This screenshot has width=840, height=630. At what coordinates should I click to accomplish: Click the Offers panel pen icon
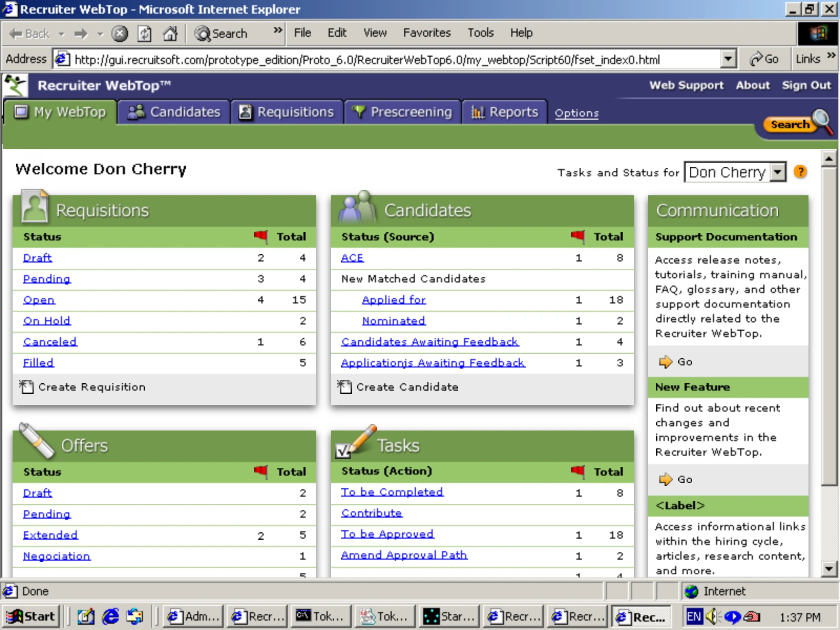point(36,440)
